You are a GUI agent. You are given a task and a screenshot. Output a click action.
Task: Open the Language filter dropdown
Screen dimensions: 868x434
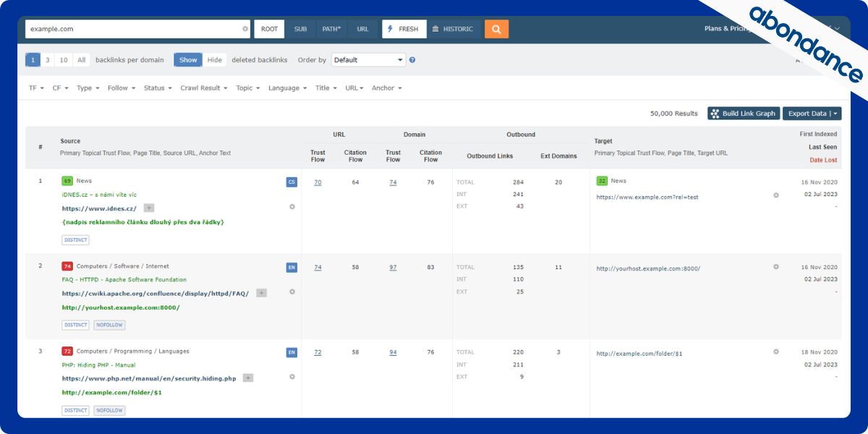pyautogui.click(x=287, y=88)
